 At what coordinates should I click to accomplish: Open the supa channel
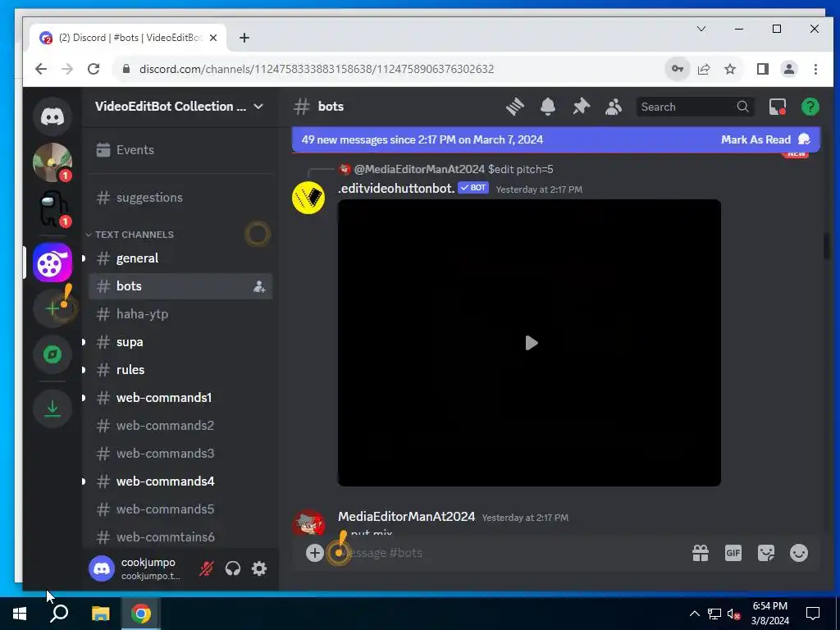pyautogui.click(x=180, y=342)
